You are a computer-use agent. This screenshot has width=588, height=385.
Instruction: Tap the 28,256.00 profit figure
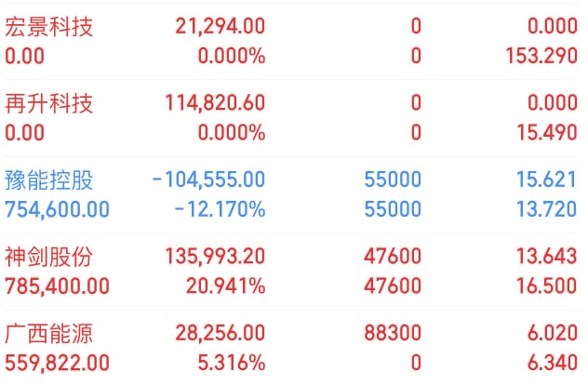point(220,333)
